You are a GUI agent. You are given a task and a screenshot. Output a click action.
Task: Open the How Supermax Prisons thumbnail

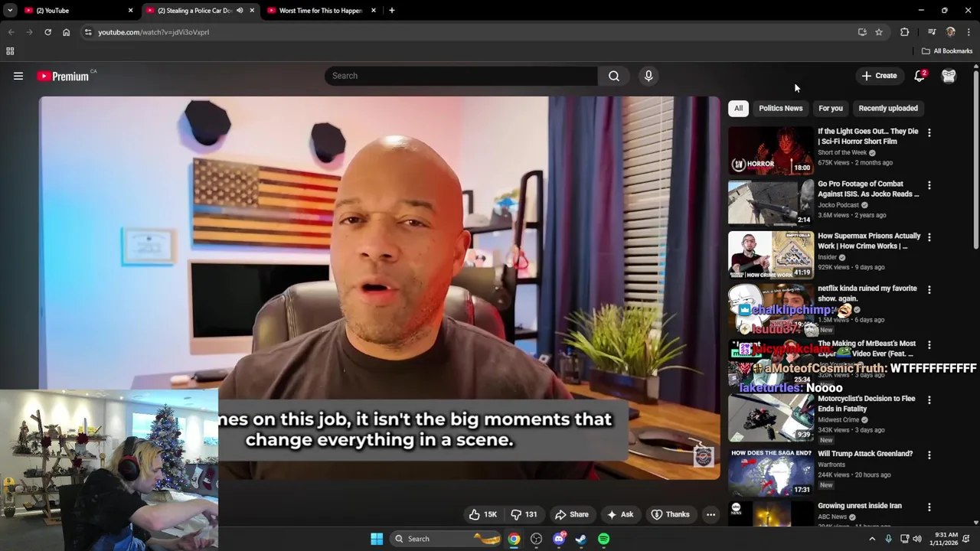tap(771, 256)
